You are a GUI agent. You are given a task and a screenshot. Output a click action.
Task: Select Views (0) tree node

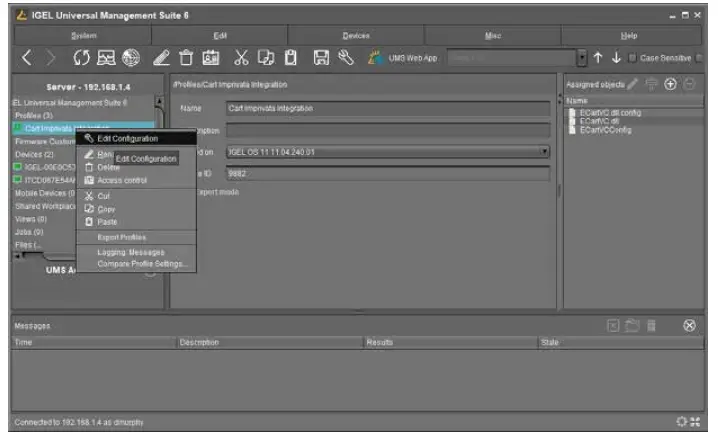31,219
